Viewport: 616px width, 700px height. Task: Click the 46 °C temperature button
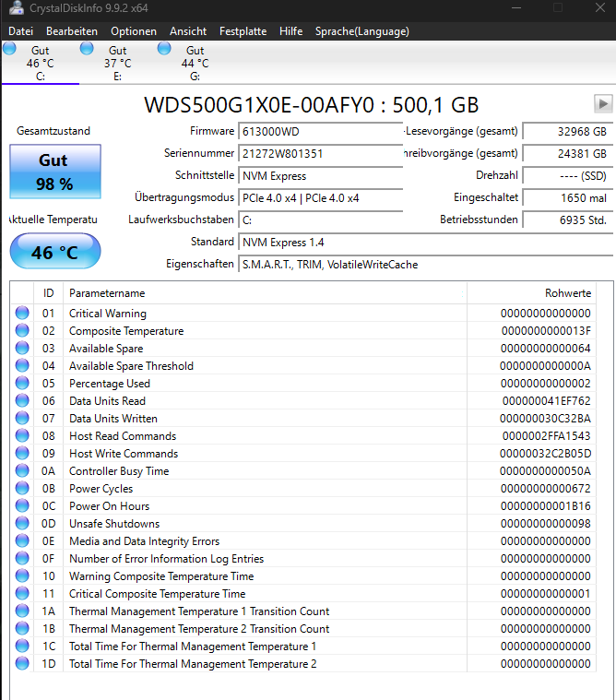click(55, 252)
